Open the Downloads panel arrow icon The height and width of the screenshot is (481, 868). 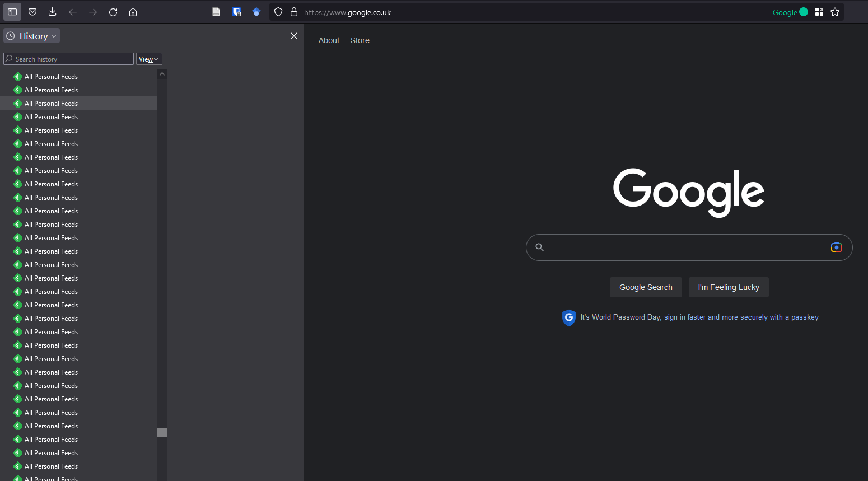[53, 12]
